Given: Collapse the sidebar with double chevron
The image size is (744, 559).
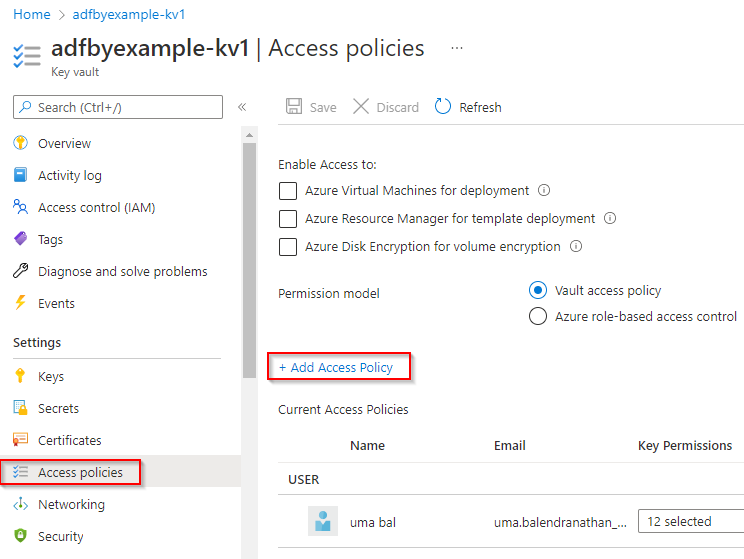Looking at the screenshot, I should click(x=242, y=107).
